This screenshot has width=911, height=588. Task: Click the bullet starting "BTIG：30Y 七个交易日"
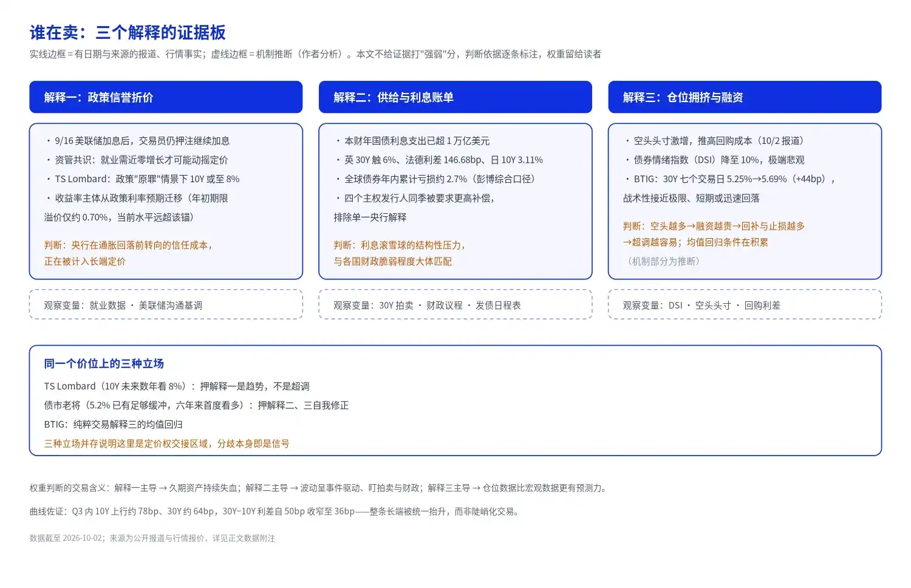(729, 189)
